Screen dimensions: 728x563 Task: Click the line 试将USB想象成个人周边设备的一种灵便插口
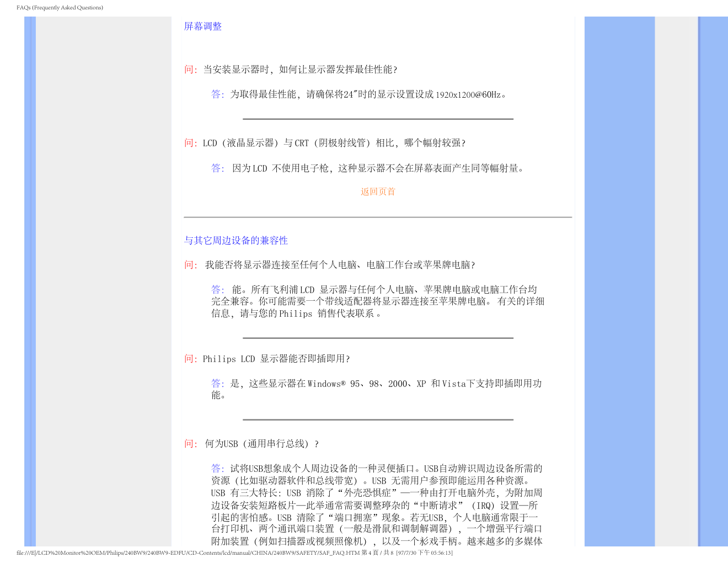coord(377,469)
